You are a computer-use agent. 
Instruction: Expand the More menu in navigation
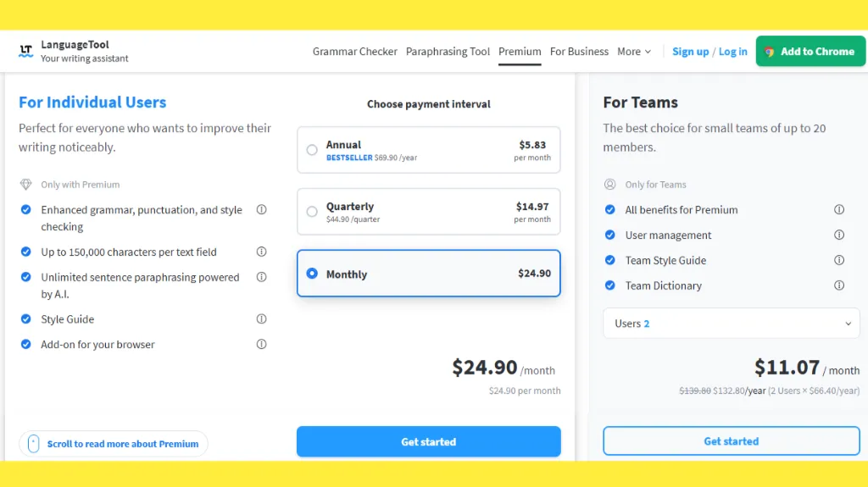[x=634, y=52]
